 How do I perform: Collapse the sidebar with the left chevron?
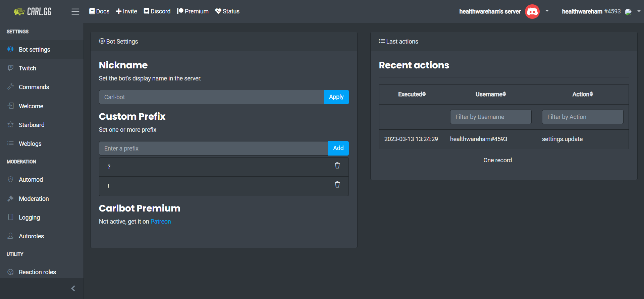[x=73, y=288]
